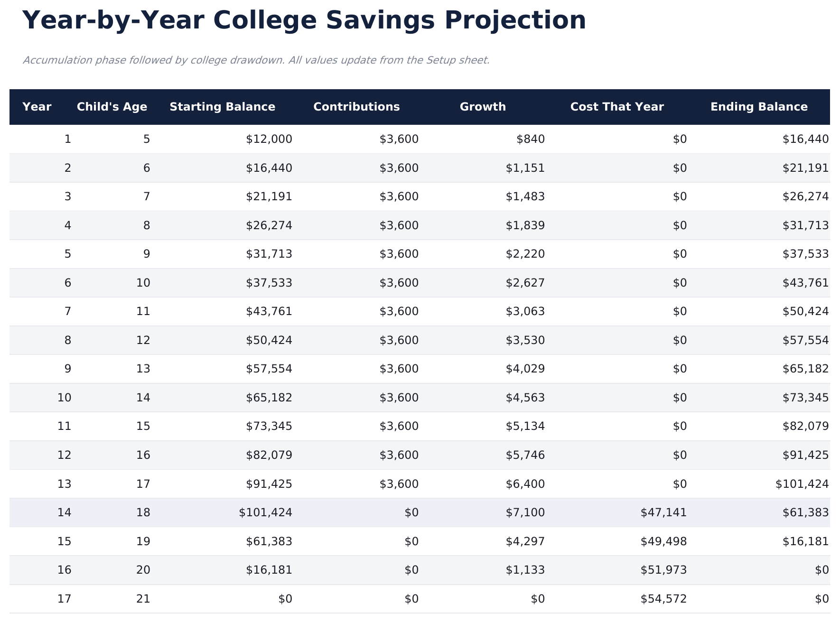Select ending balance $101,424 in year 13
The width and height of the screenshot is (840, 623).
802,484
